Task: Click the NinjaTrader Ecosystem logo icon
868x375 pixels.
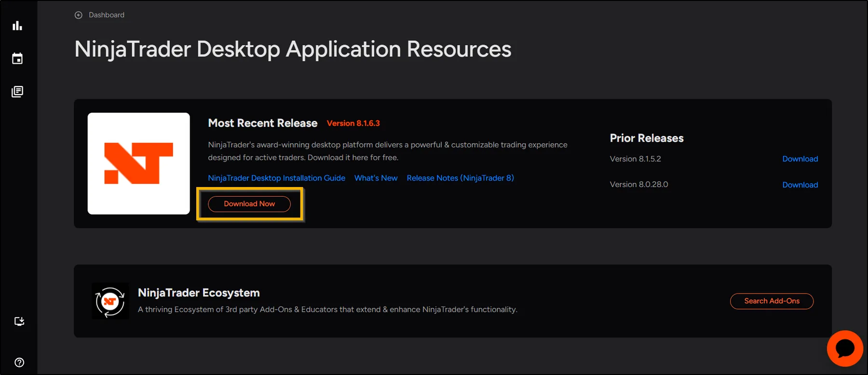Action: coord(110,301)
